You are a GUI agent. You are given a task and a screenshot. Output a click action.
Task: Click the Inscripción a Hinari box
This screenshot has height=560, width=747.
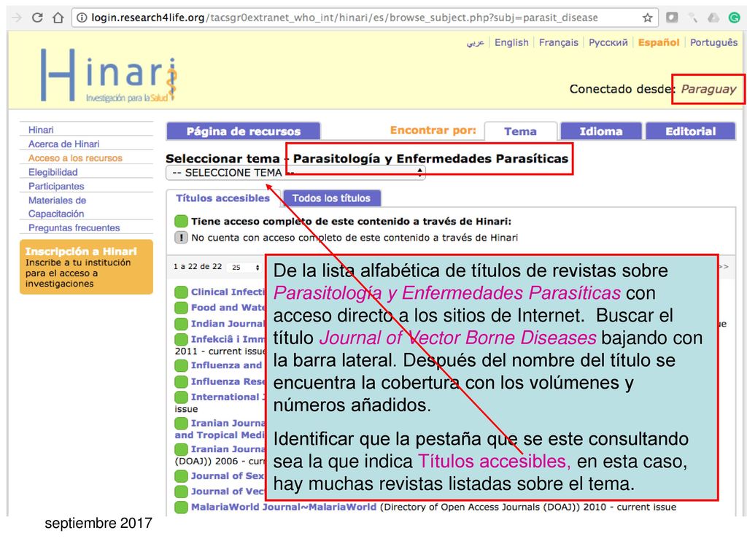(x=86, y=267)
